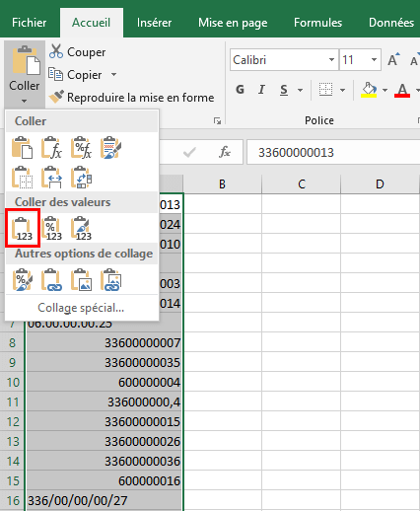Image resolution: width=420 pixels, height=511 pixels.
Task: Click cell containing 600000016
Action: coord(104,480)
